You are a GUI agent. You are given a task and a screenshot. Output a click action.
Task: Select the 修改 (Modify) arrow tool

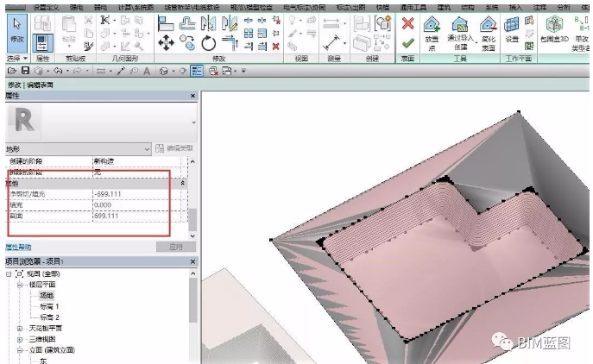(17, 33)
